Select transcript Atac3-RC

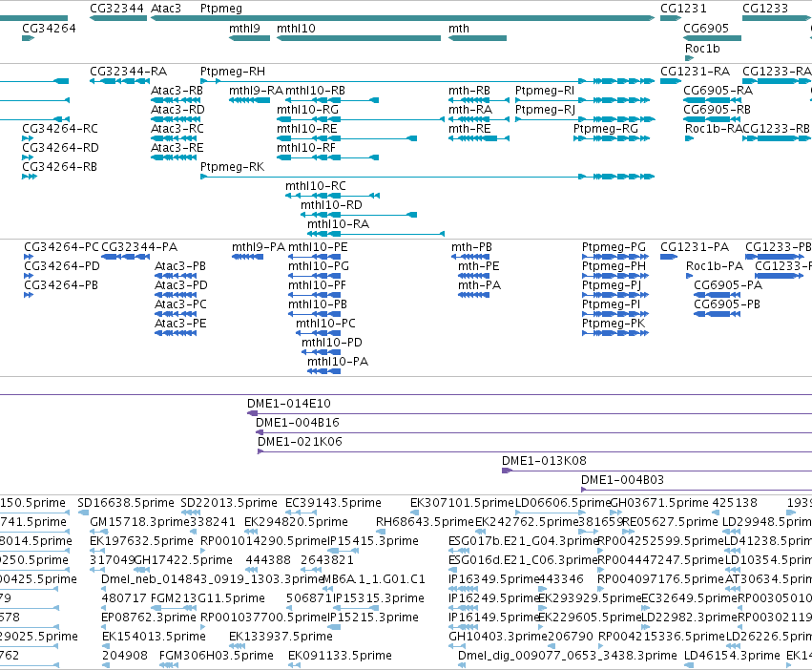coord(174,138)
